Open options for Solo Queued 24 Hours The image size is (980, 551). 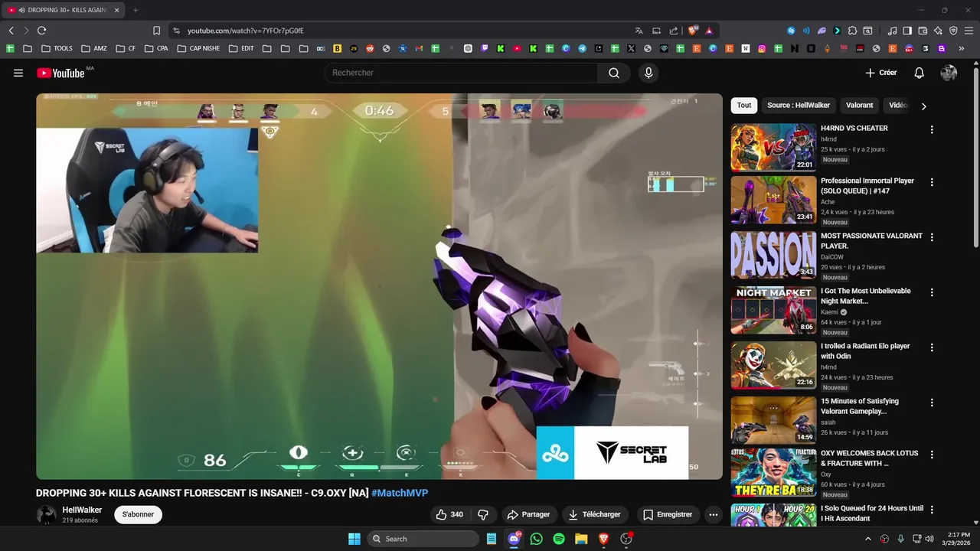932,510
